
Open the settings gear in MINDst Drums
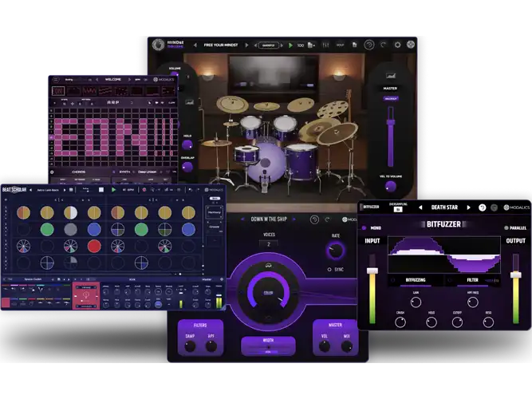[397, 45]
